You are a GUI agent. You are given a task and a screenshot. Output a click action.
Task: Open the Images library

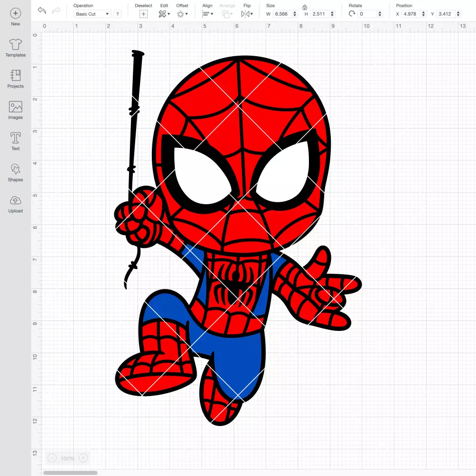click(x=16, y=110)
